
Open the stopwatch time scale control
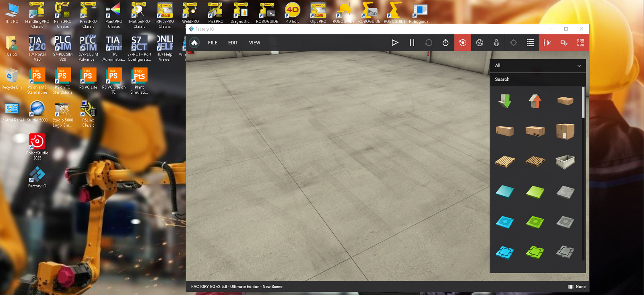[446, 43]
